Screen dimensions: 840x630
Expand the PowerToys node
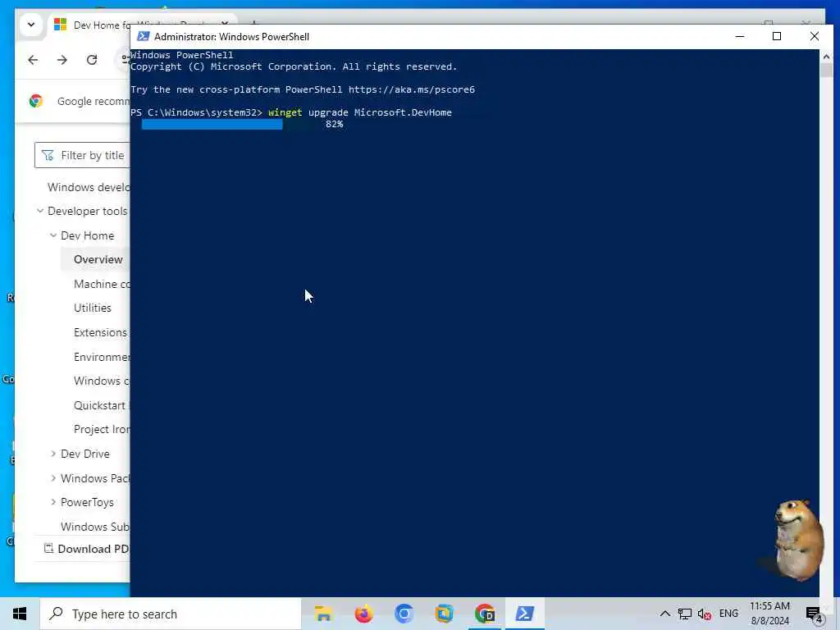point(53,502)
